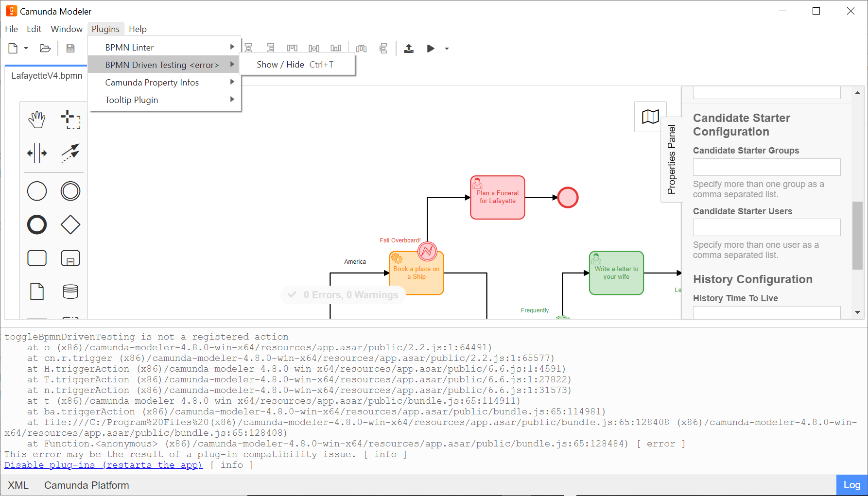Activate the Global Connect tool
Viewport: 868px width, 496px height.
coord(70,153)
